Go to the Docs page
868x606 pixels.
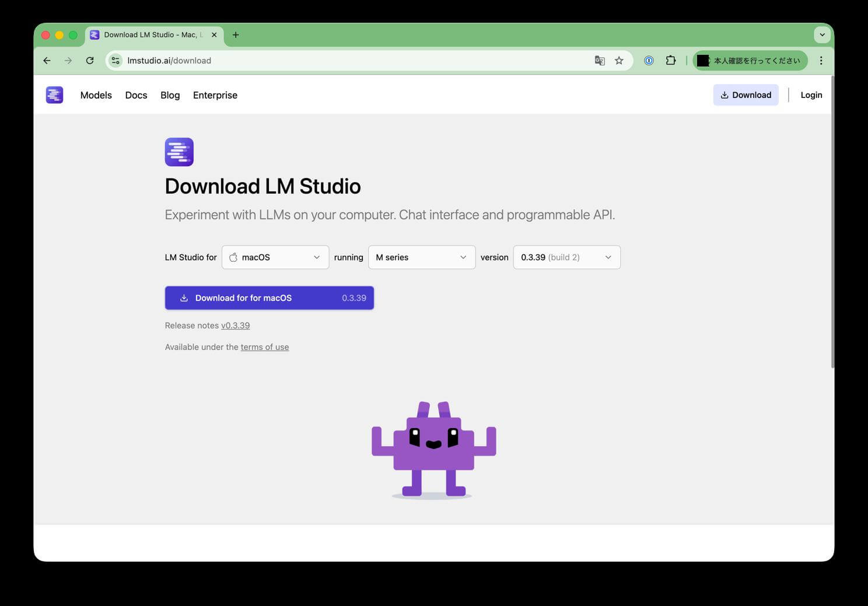[x=136, y=95]
